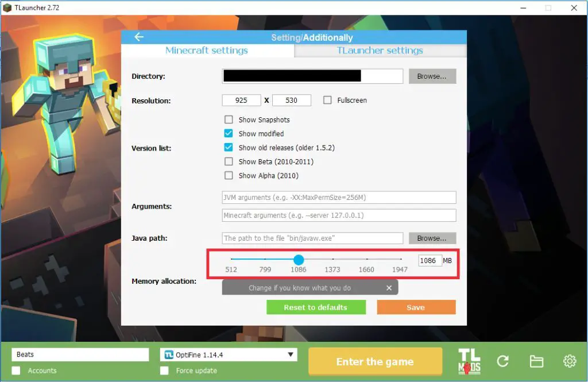This screenshot has height=382, width=588.
Task: Minimize the TLauncher window
Action: (523, 8)
